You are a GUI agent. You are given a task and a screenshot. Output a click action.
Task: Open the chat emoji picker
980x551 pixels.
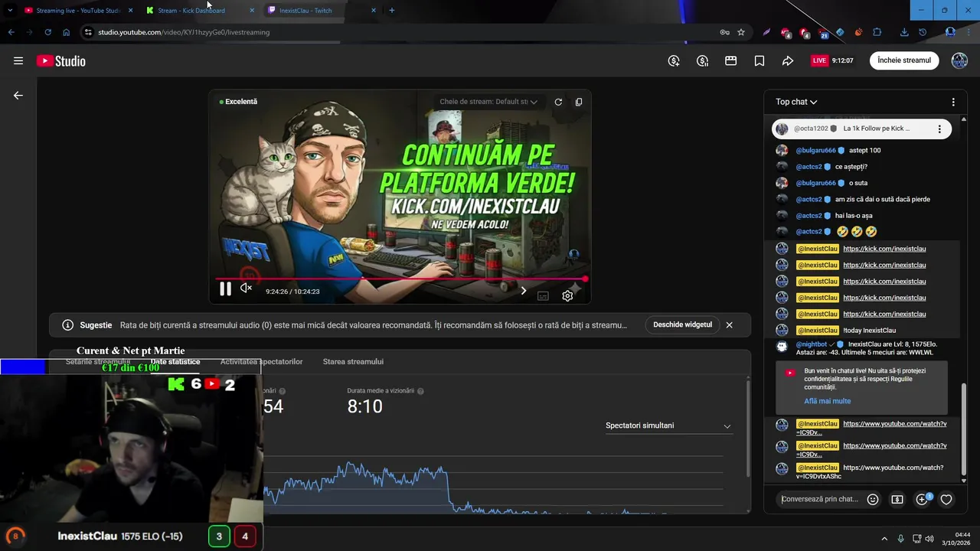click(873, 500)
